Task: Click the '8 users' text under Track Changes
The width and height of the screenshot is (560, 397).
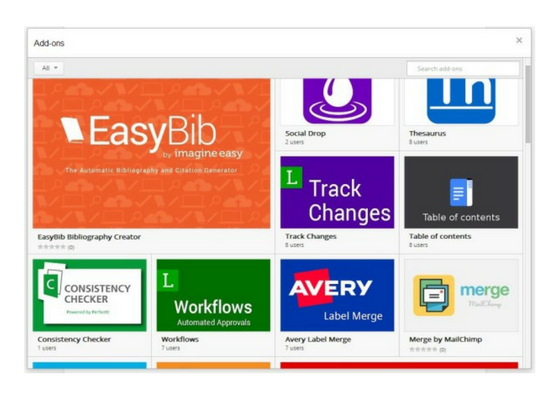Action: click(x=294, y=245)
